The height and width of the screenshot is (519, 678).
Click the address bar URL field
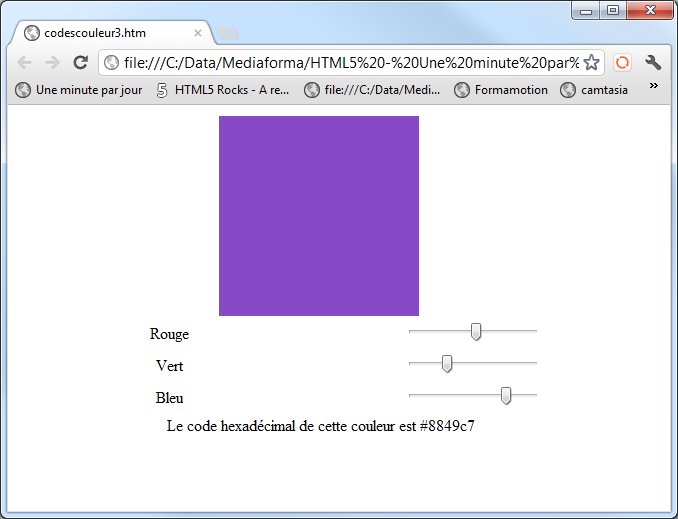coord(351,63)
